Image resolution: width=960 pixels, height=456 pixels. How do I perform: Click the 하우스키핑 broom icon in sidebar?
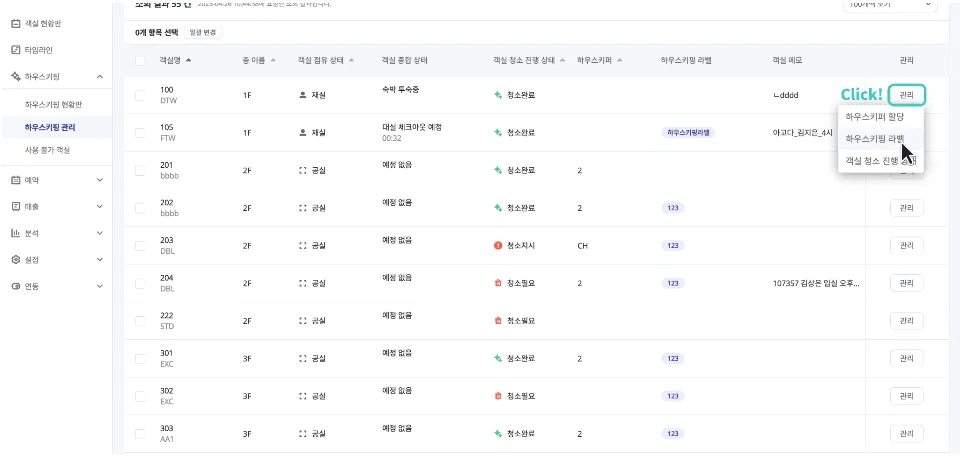(16, 76)
